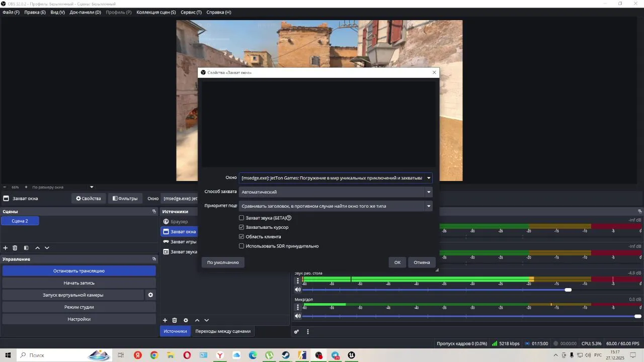
Task: Open audio mixer three-dot menu at bottom
Action: [308, 332]
